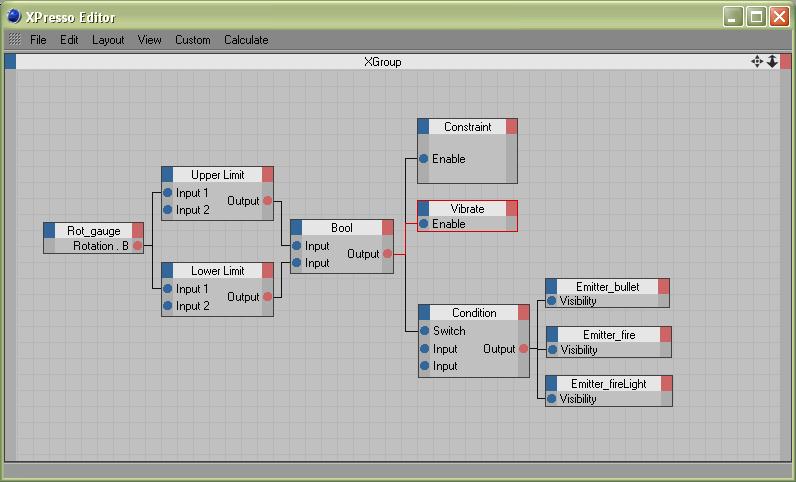
Task: Open the Custom menu
Action: coord(192,40)
